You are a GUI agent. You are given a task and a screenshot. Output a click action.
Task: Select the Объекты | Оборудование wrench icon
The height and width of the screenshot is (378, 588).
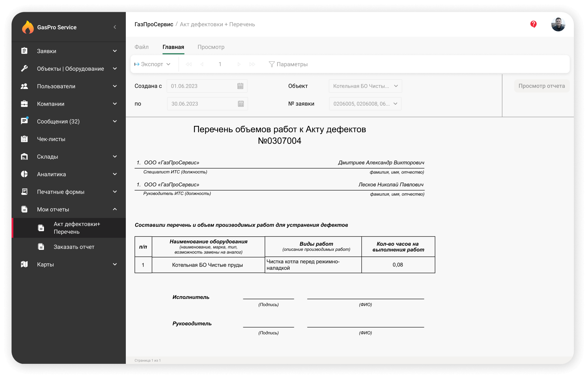click(24, 68)
